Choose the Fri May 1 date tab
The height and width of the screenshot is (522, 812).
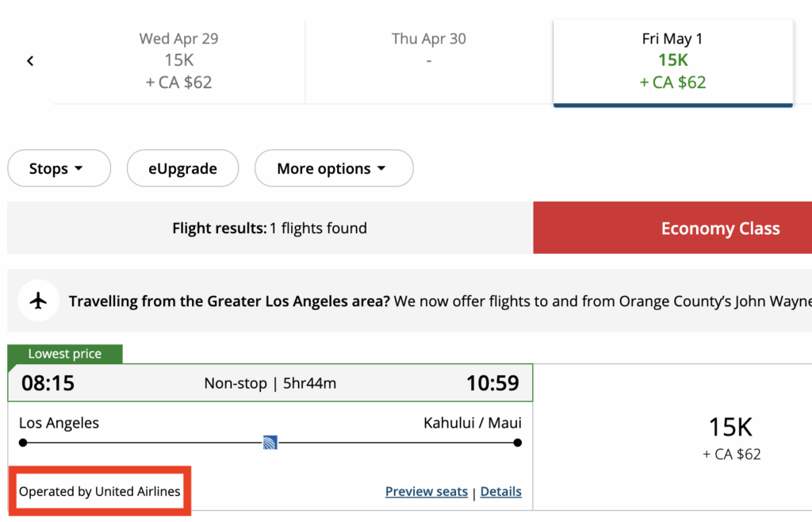672,60
